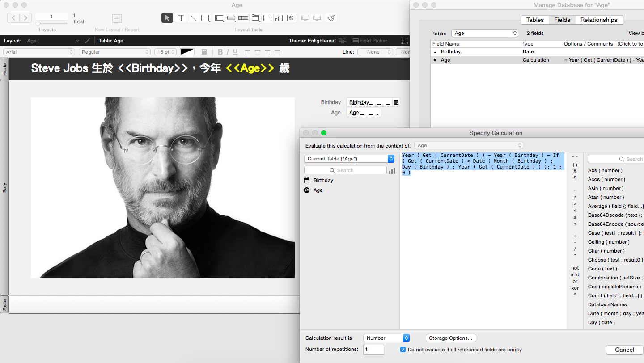This screenshot has height=363, width=644.
Task: Open the Calculation result Number dropdown
Action: click(x=386, y=338)
